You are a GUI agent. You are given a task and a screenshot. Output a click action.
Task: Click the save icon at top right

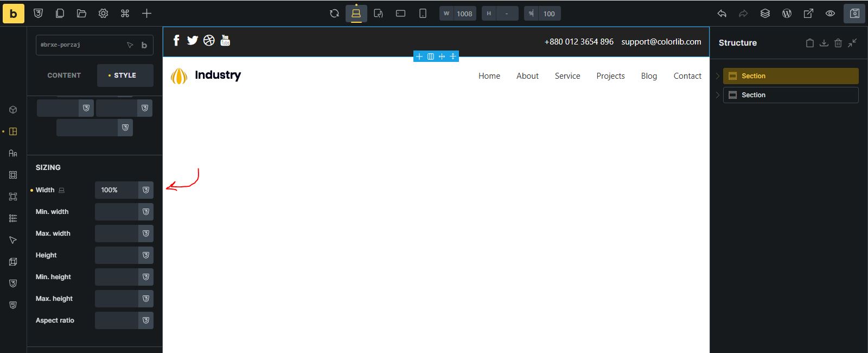pyautogui.click(x=854, y=14)
